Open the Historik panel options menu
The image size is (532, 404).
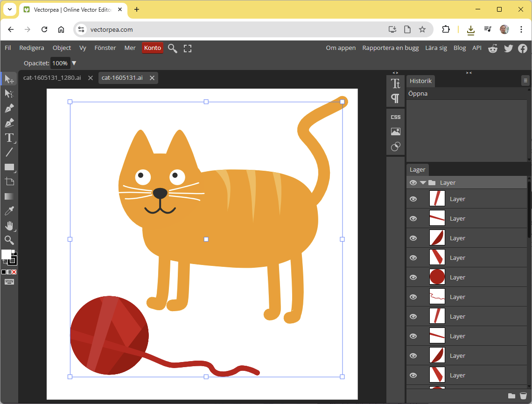[525, 80]
